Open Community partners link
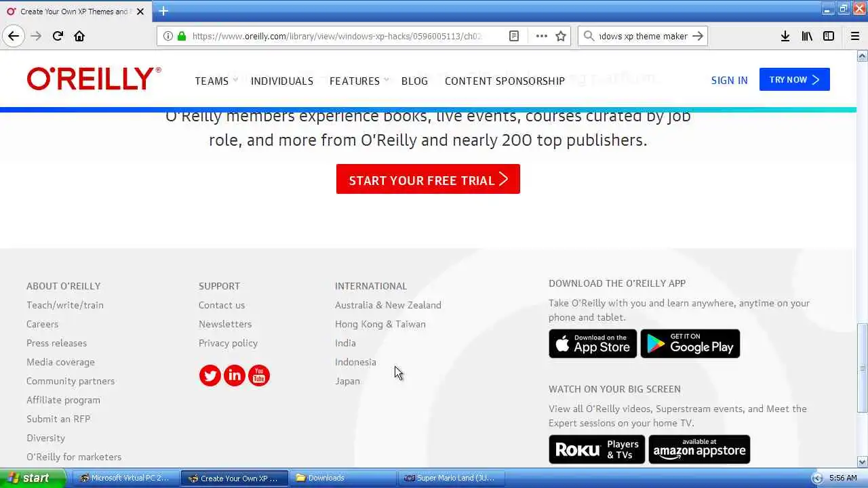The height and width of the screenshot is (488, 868). (71, 381)
